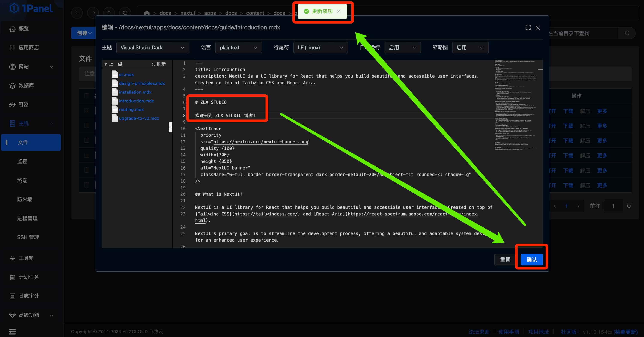Screen dimensions: 644x337
Task: Go to 进程管理 in the sidebar
Action: pos(27,218)
